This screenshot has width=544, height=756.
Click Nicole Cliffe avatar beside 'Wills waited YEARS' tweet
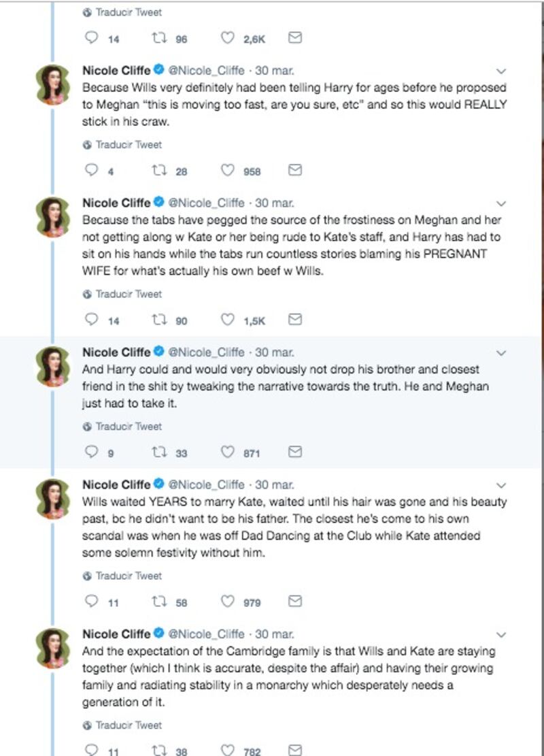(x=54, y=499)
